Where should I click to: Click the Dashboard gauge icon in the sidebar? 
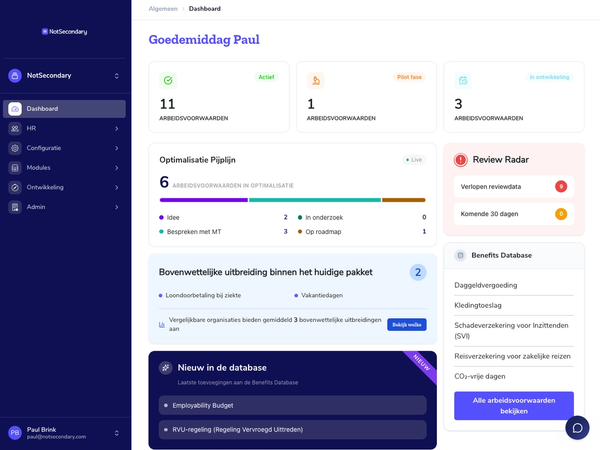15,109
